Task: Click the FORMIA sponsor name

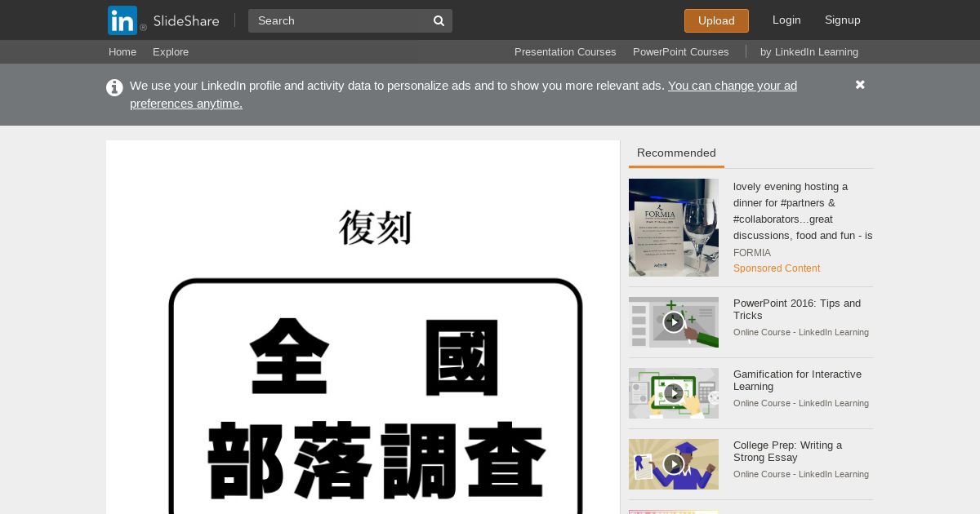Action: [x=752, y=253]
